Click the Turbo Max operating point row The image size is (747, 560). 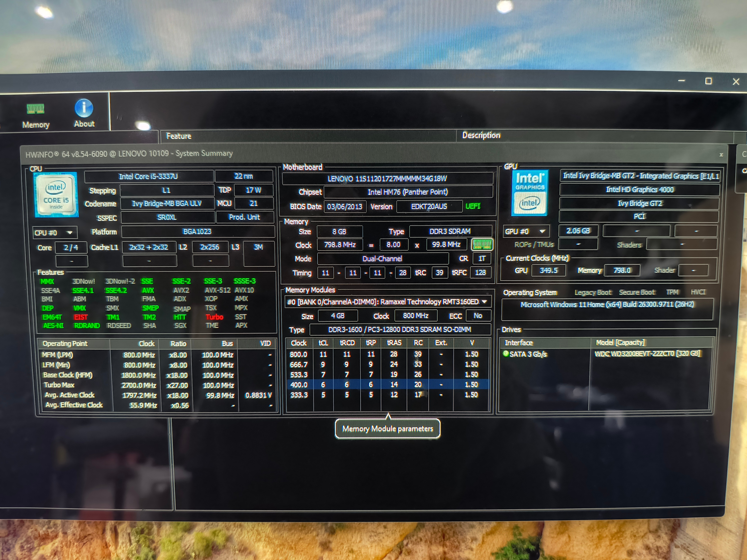(158, 385)
